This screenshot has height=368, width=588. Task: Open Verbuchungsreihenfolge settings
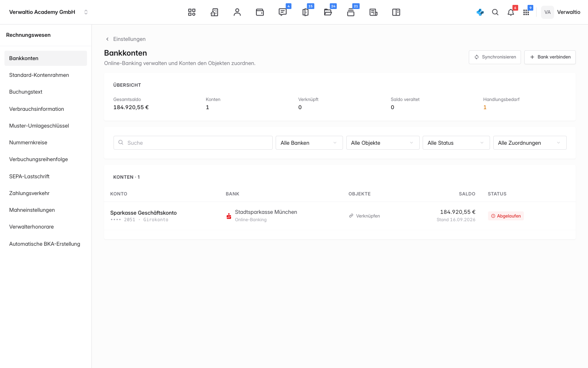click(46, 159)
